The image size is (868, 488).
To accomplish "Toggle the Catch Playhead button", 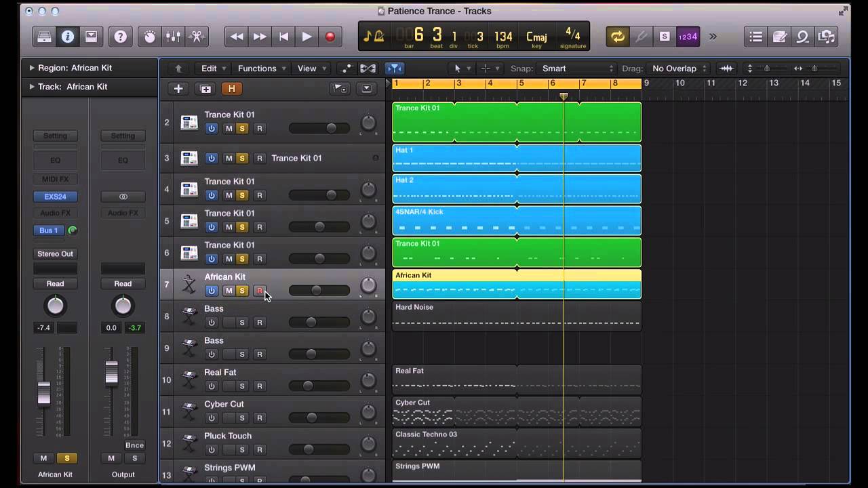I will click(394, 68).
